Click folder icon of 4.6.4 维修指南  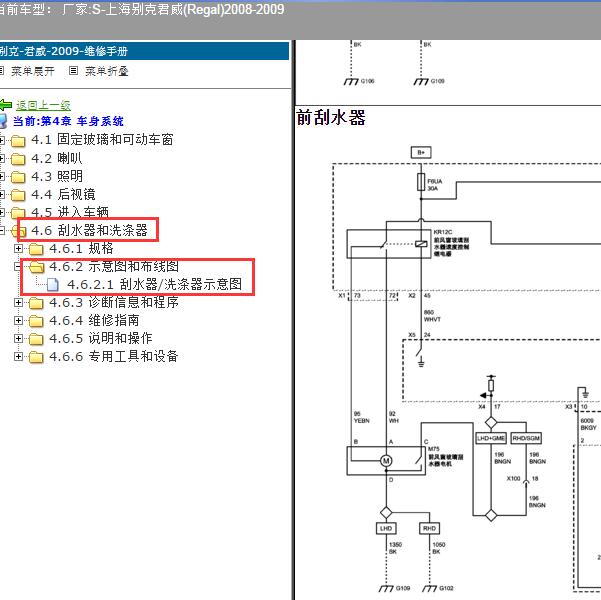click(36, 321)
